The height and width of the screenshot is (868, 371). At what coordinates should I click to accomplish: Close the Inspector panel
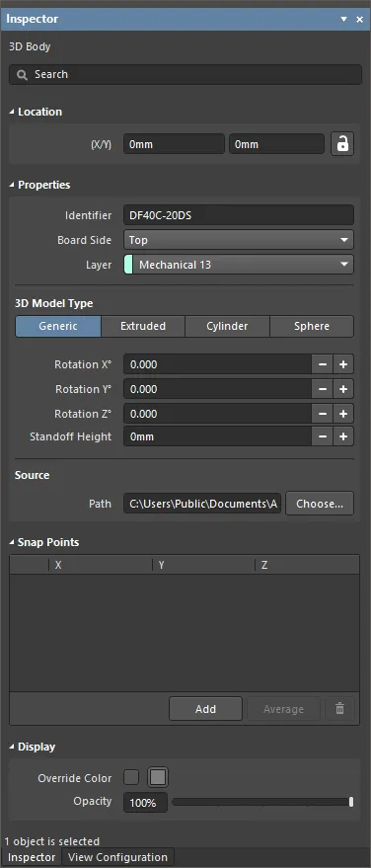point(360,20)
